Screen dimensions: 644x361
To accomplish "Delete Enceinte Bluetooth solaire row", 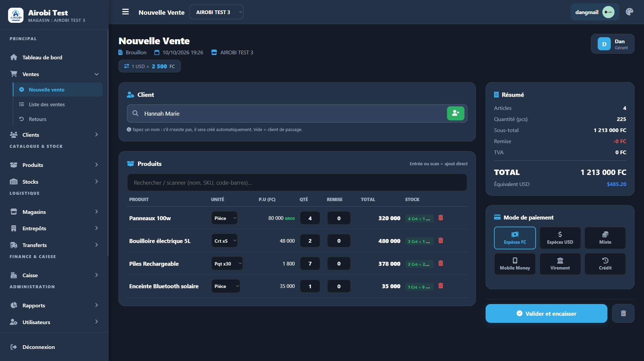I will [x=441, y=286].
